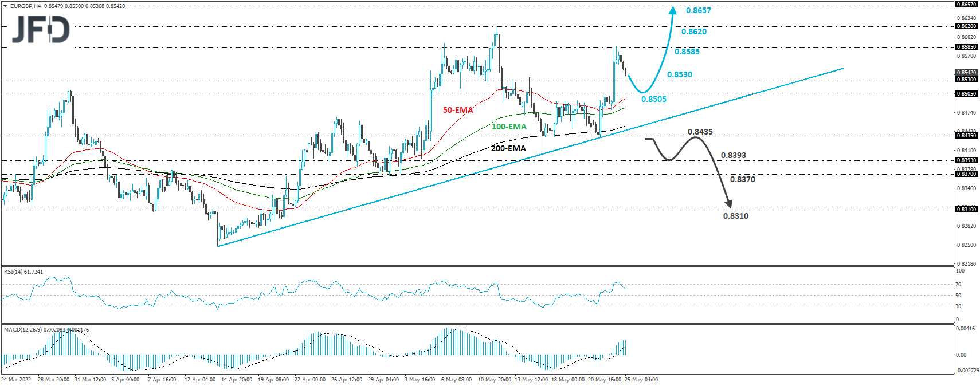Click the 0.86340 price scale value
The width and height of the screenshot is (980, 386).
[x=966, y=18]
